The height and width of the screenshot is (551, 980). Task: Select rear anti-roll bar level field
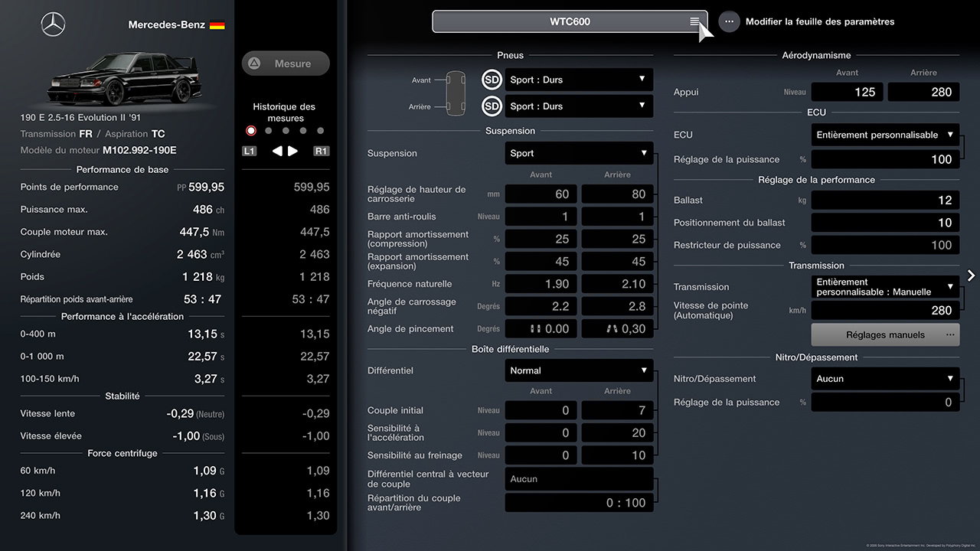point(618,217)
